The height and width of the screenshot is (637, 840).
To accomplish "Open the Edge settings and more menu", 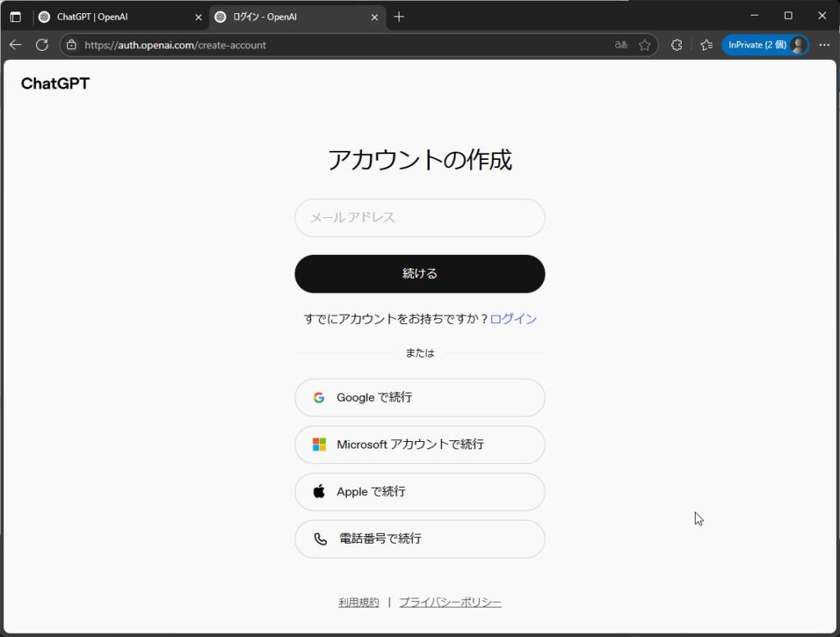I will [x=824, y=45].
